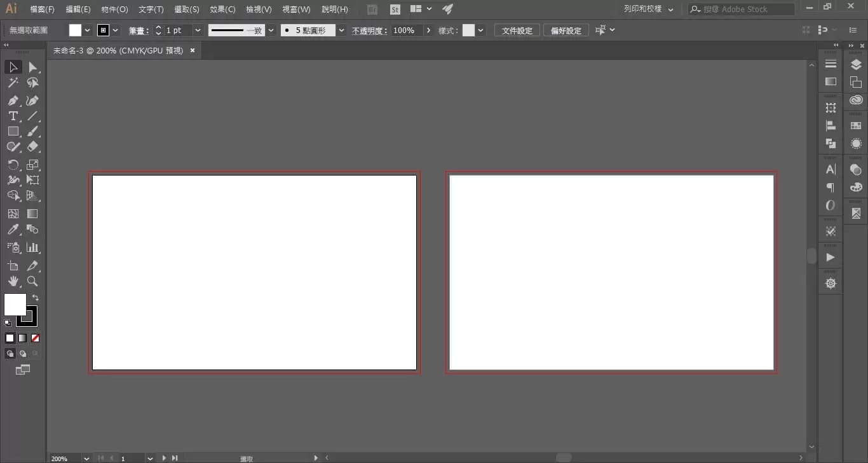868x463 pixels.
Task: Open the zoom level dropdown at bottom
Action: pyautogui.click(x=86, y=458)
